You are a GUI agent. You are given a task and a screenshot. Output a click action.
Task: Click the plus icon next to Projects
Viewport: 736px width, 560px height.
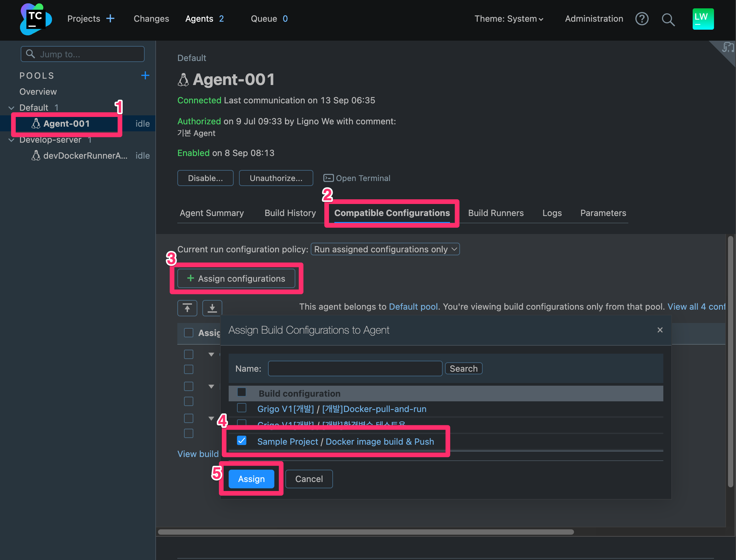click(x=110, y=19)
